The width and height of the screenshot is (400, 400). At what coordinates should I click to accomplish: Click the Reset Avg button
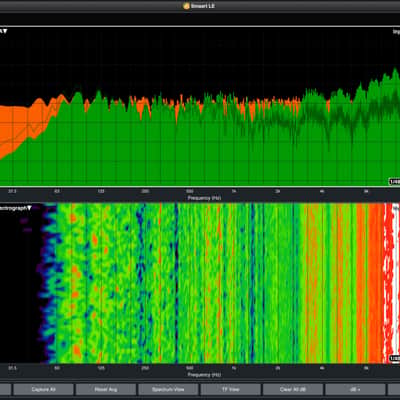(x=106, y=389)
